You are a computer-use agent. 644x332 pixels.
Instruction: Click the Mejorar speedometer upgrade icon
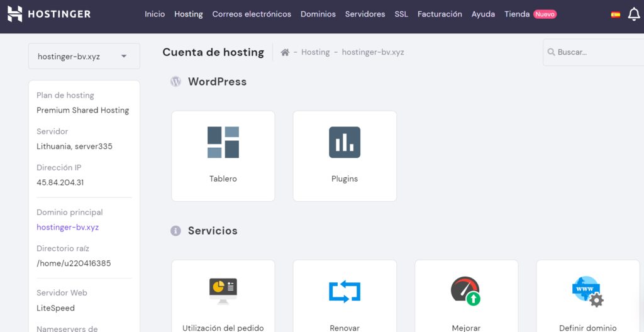click(466, 292)
